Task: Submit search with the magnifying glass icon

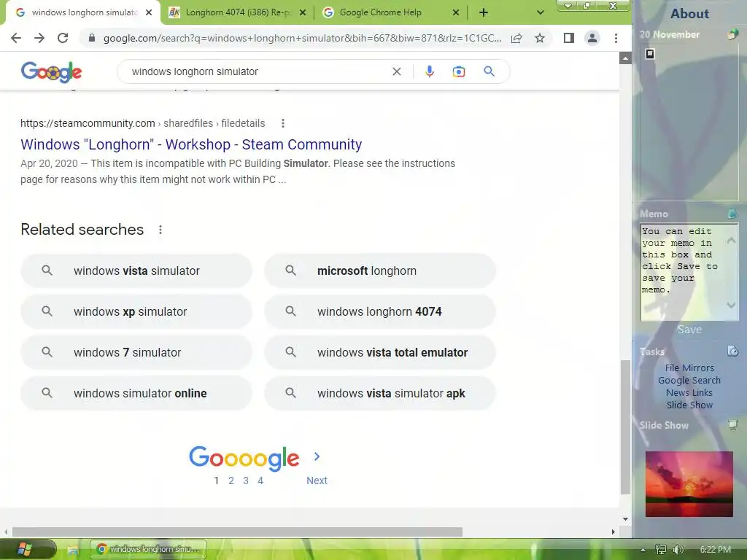Action: pyautogui.click(x=489, y=71)
